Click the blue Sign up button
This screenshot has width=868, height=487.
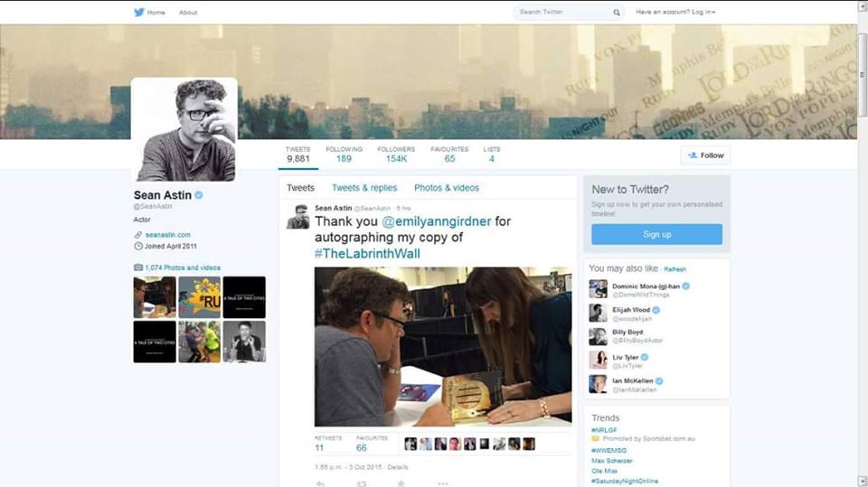[656, 234]
